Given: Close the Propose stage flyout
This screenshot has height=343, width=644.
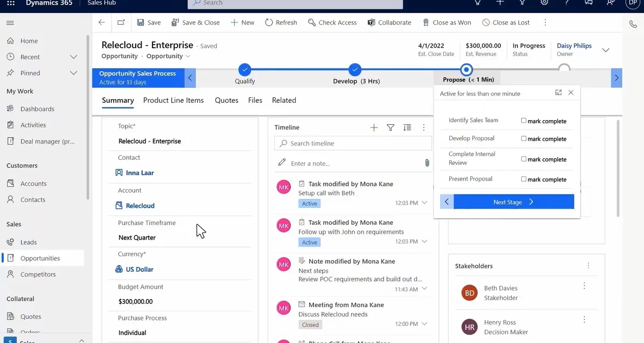Looking at the screenshot, I should [571, 93].
